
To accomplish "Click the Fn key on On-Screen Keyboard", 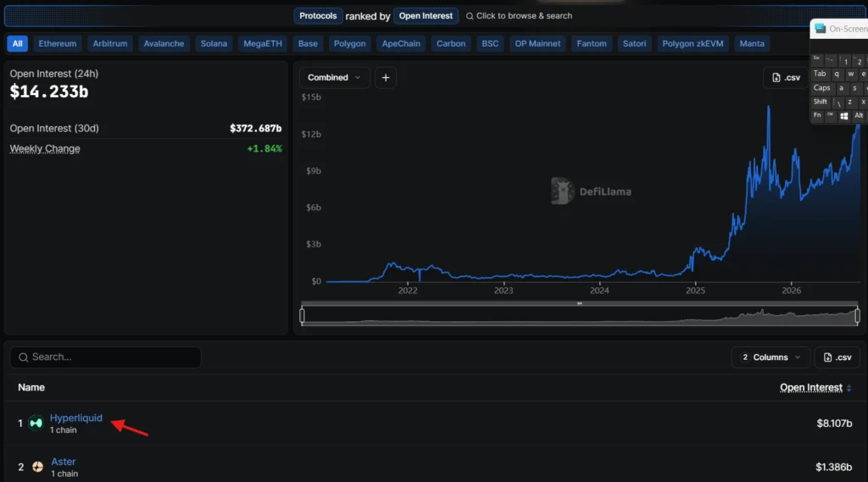I will 817,115.
